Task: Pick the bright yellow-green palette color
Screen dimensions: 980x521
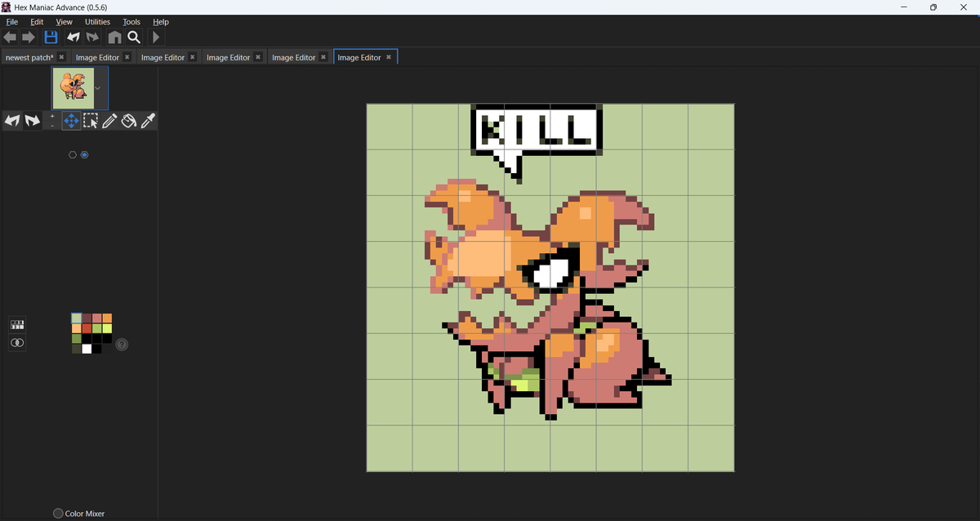Action: point(107,328)
